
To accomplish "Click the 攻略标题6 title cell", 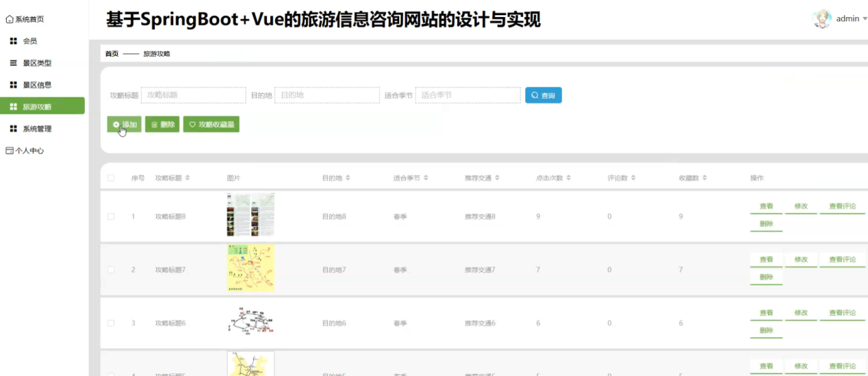I will coord(170,323).
